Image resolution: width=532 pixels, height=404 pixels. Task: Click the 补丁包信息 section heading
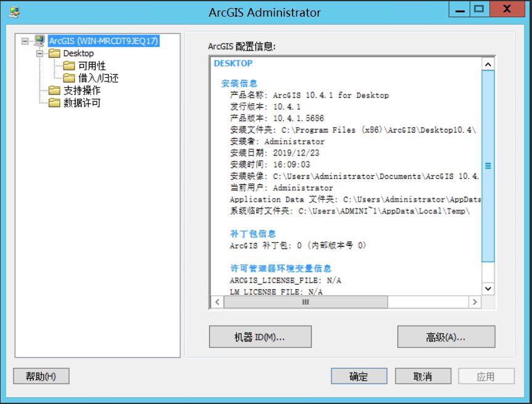253,234
